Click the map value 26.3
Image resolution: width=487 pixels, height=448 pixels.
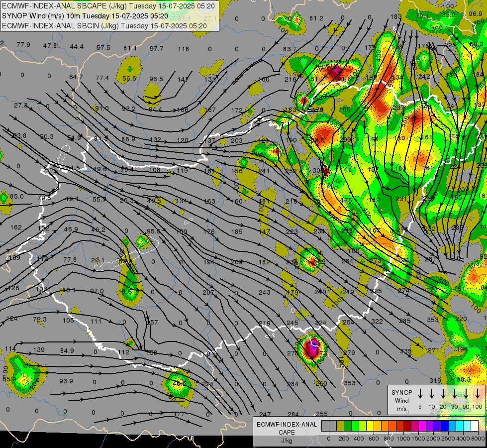[127, 201]
